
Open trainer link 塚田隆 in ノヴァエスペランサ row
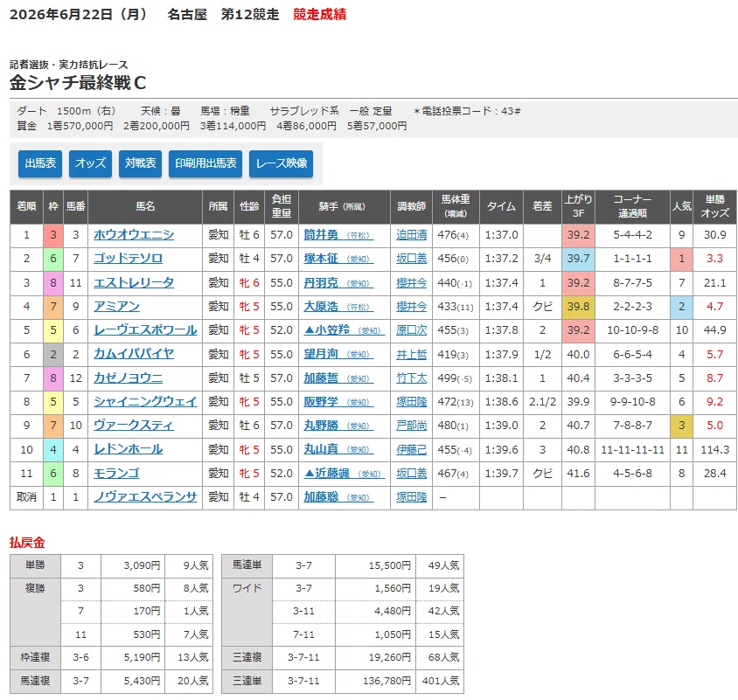coord(411,496)
